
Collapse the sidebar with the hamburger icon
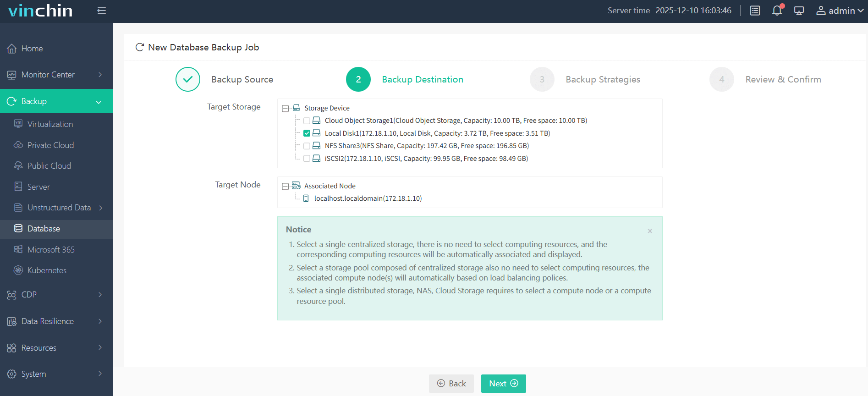(x=101, y=11)
